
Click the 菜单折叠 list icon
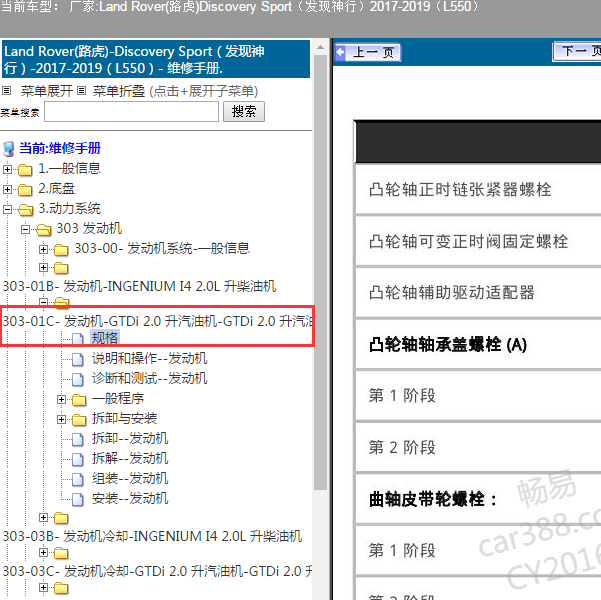81,91
